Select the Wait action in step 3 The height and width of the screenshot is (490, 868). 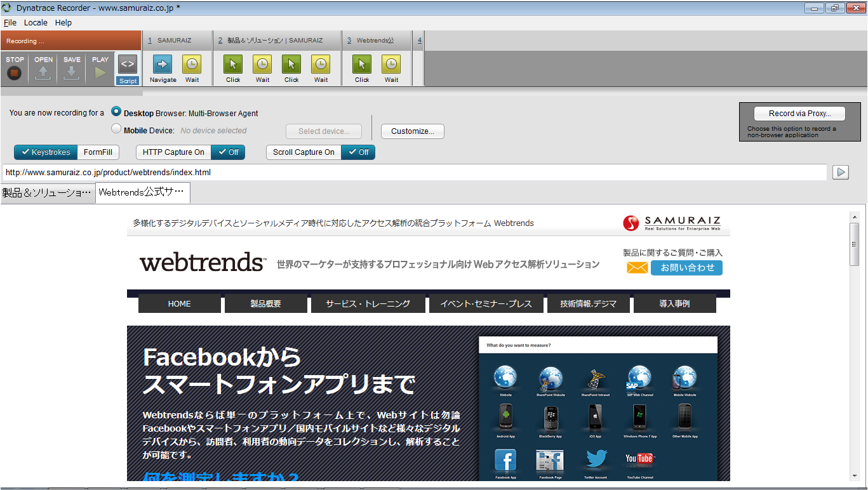(x=391, y=65)
